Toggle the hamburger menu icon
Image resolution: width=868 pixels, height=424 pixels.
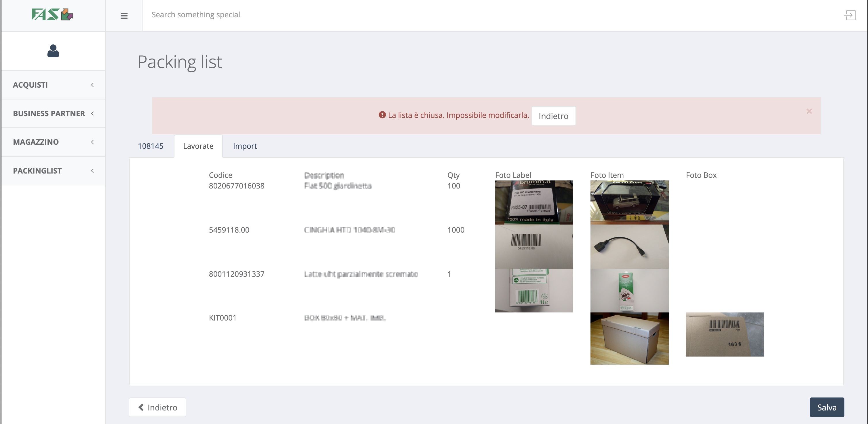click(124, 16)
